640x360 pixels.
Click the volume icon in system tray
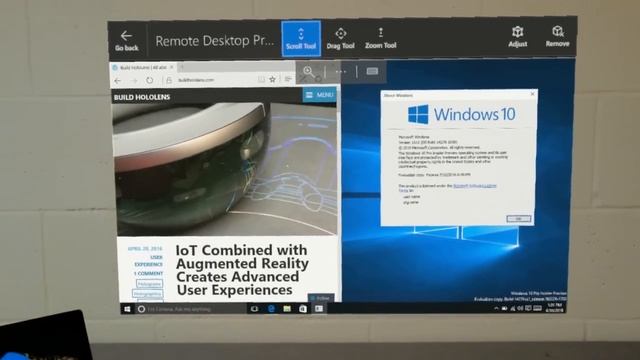[x=520, y=308]
